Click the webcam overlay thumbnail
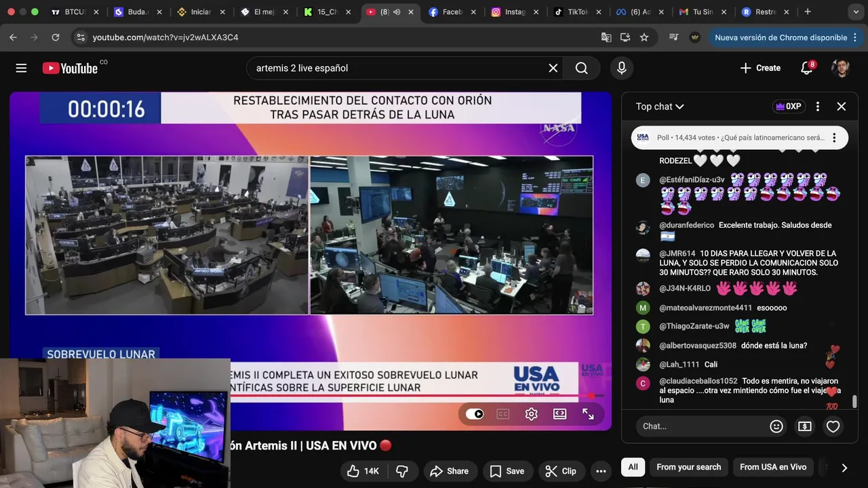The image size is (868, 488). 115,423
